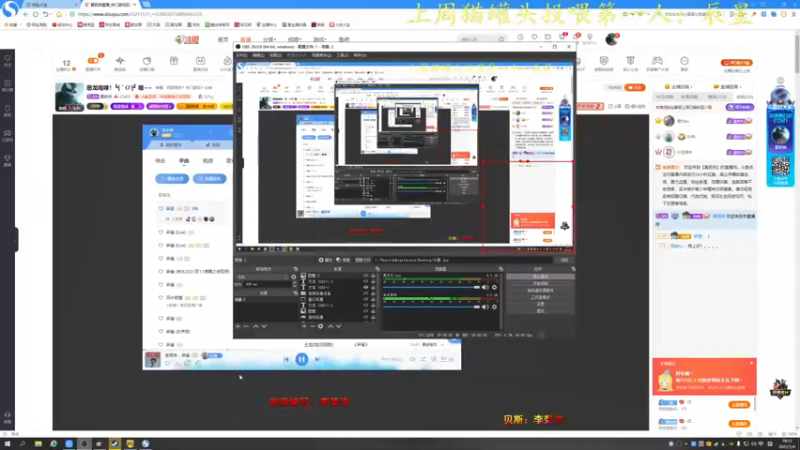Screen dimensions: 800x450
Task: Skip to previous track in music player
Action: (x=286, y=359)
